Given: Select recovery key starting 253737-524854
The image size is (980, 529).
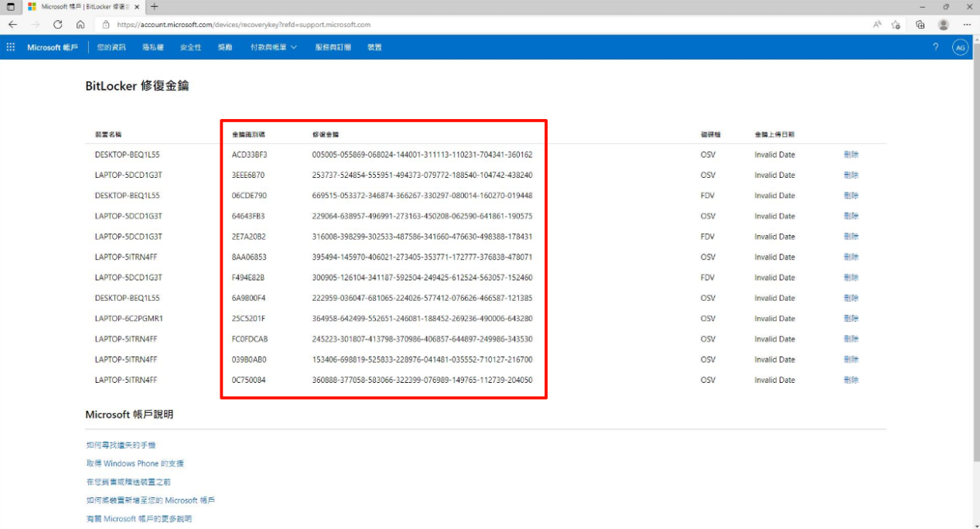Looking at the screenshot, I should click(x=422, y=175).
